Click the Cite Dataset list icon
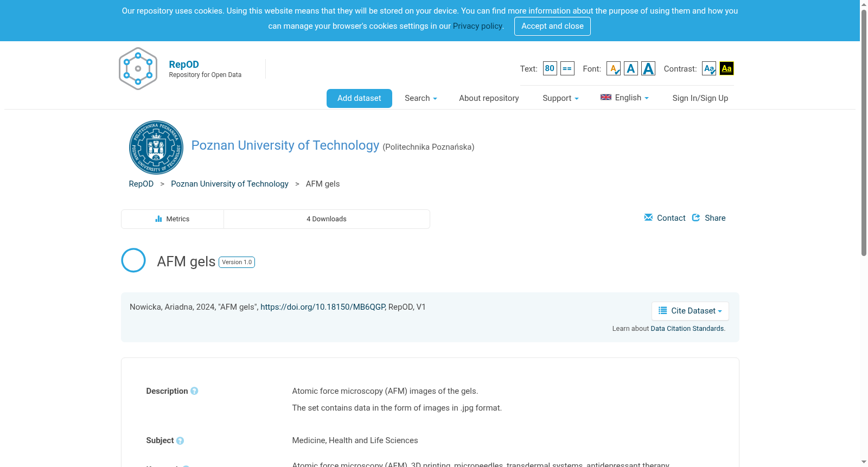Viewport: 868px width, 467px height. point(662,311)
